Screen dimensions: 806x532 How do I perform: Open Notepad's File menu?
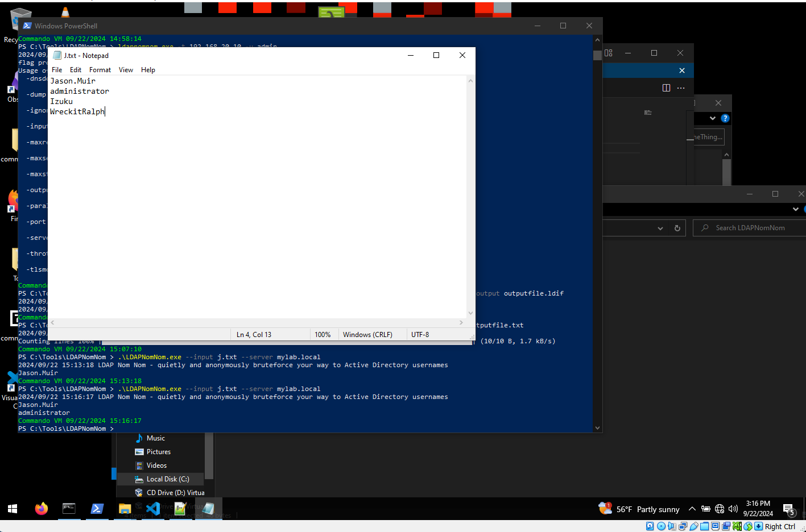57,70
